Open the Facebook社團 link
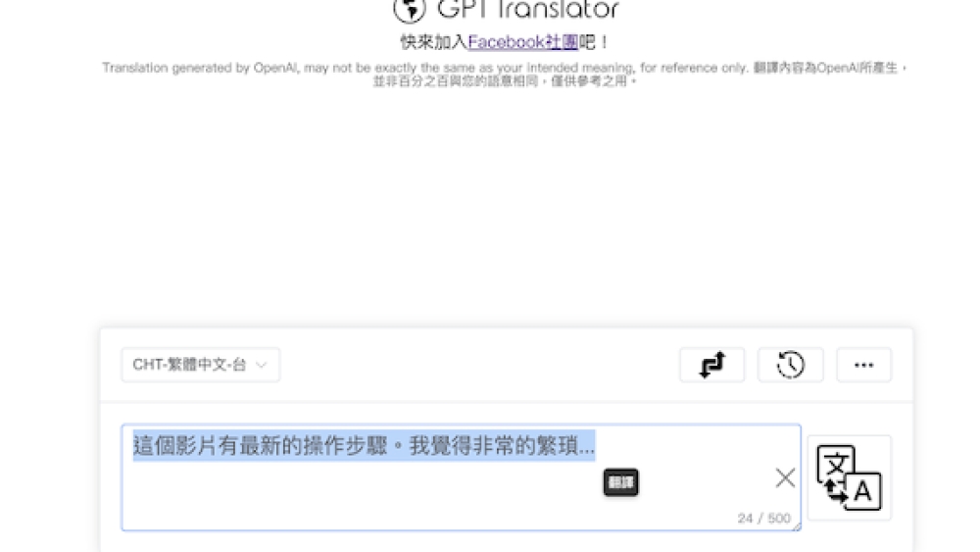The height and width of the screenshot is (552, 980). tap(522, 42)
